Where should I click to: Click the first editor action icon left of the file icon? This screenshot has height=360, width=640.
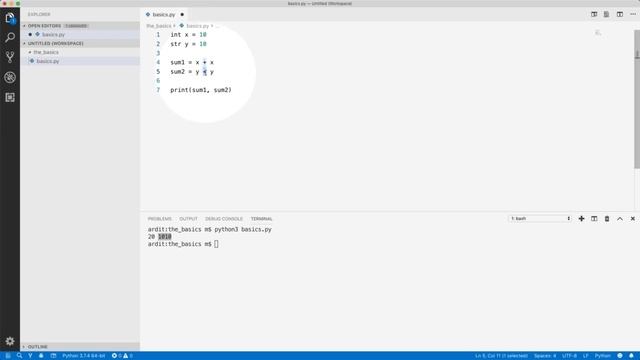[x=594, y=14]
